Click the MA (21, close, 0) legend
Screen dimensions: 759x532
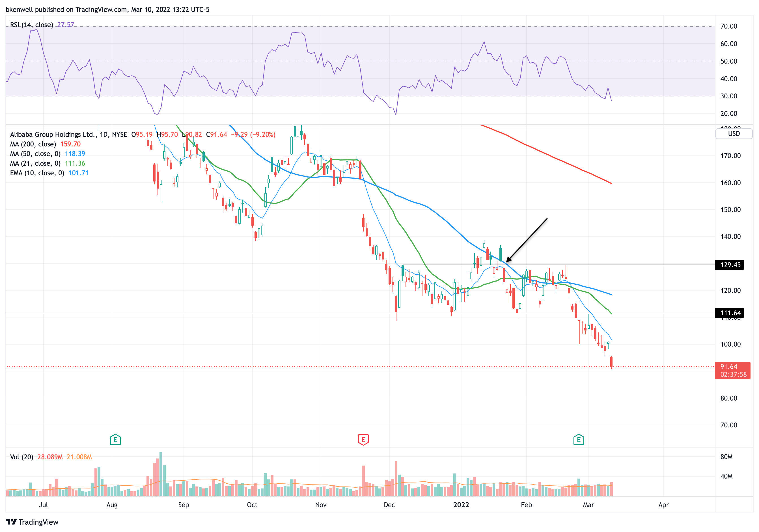tap(35, 164)
